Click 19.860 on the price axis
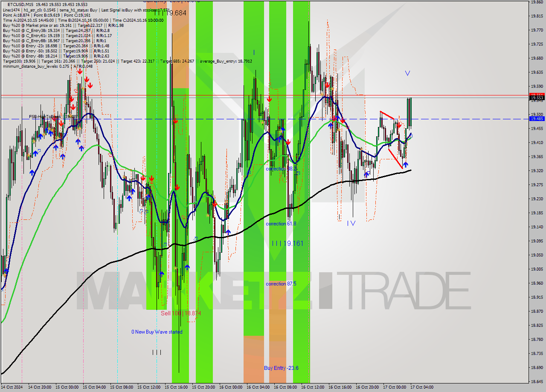This screenshot has width=546, height=392. pyautogui.click(x=536, y=2)
